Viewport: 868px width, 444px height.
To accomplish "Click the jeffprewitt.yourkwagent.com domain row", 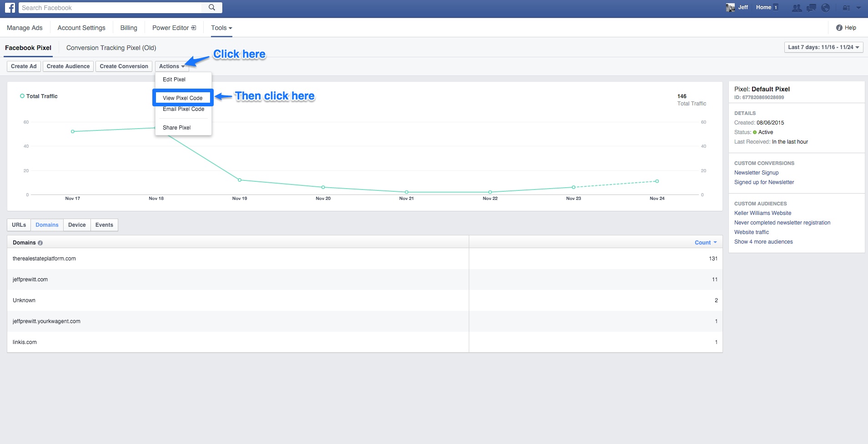I will (365, 321).
